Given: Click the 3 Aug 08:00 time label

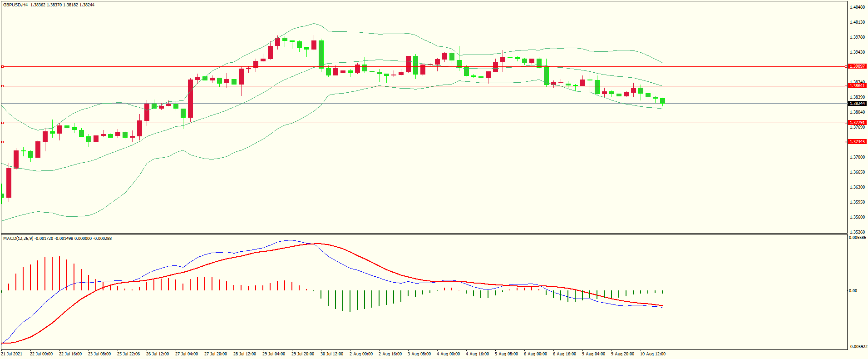Looking at the screenshot, I should pyautogui.click(x=419, y=354).
